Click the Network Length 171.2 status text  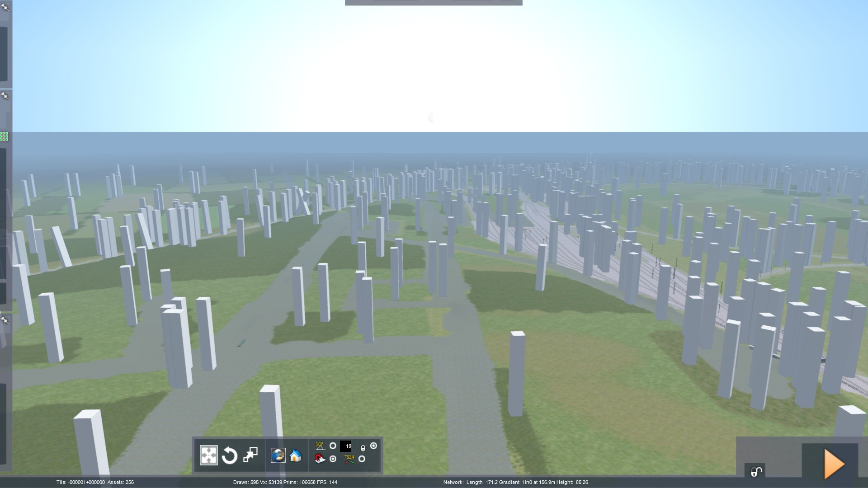tap(470, 482)
